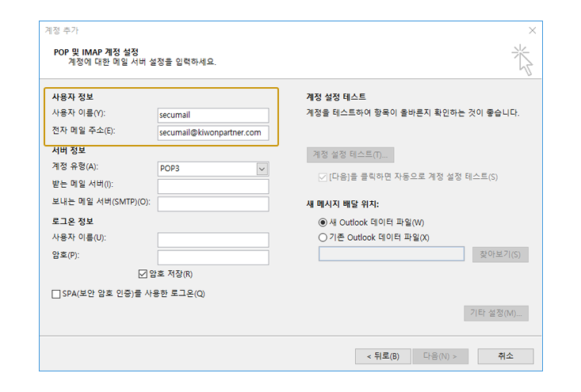This screenshot has height=392, width=581.
Task: Click the 암호 password input field
Action: coord(212,257)
